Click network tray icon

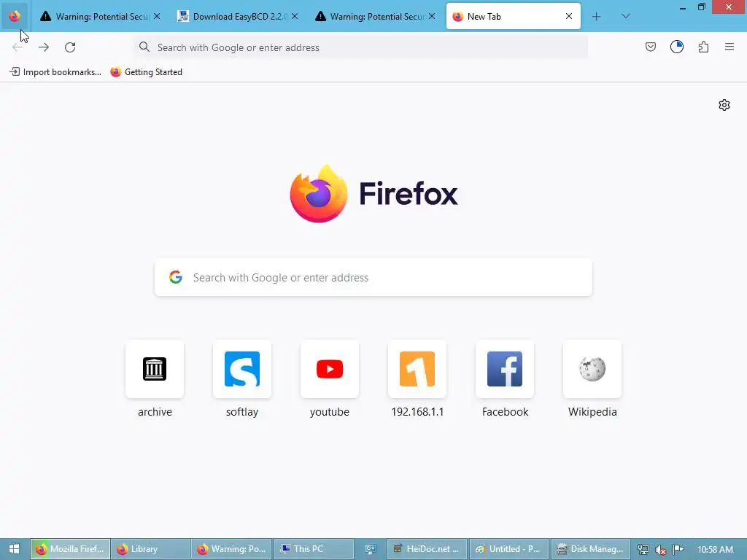coord(643,550)
